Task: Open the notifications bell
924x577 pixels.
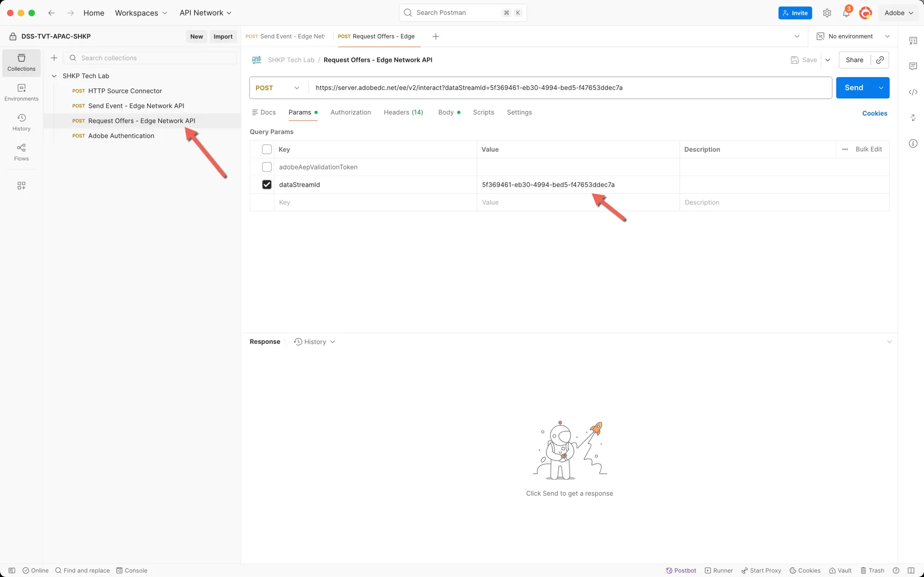Action: click(846, 13)
